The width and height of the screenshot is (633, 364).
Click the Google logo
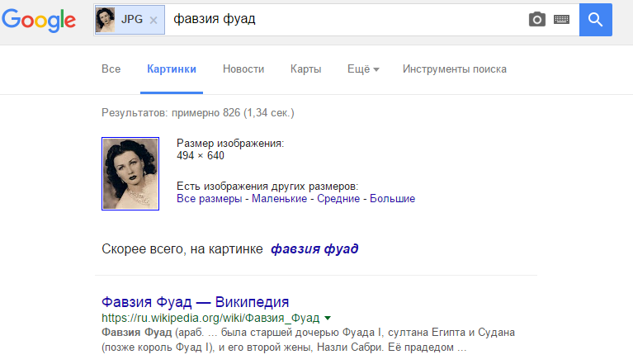coord(41,20)
